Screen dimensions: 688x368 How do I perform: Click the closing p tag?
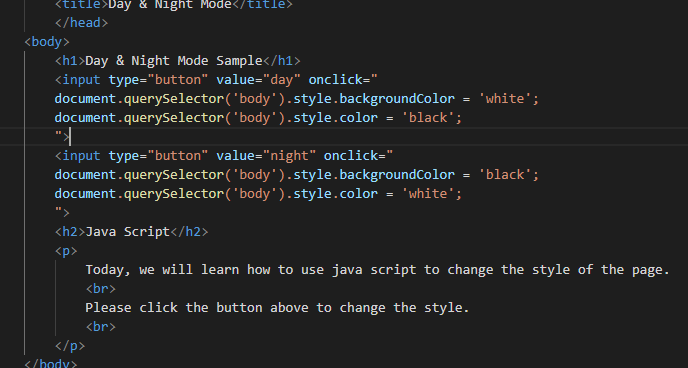click(70, 346)
